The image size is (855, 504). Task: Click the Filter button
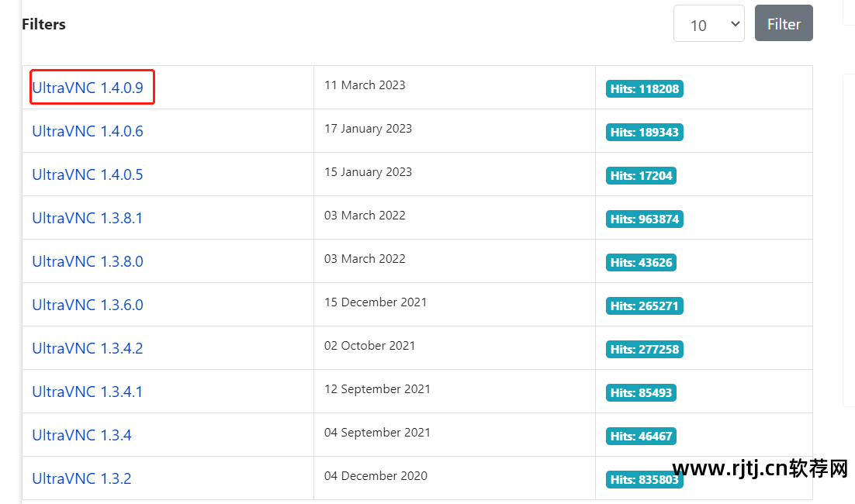pyautogui.click(x=784, y=23)
